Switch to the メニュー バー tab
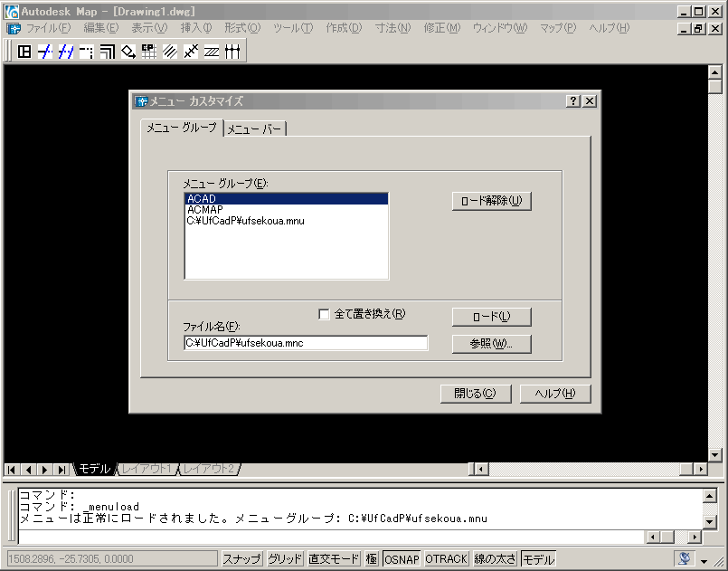 click(x=255, y=128)
